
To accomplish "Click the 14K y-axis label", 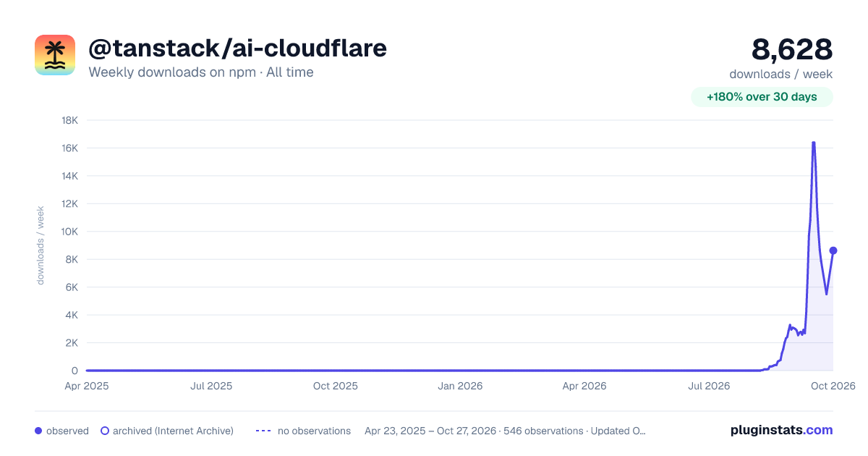I will click(x=70, y=176).
